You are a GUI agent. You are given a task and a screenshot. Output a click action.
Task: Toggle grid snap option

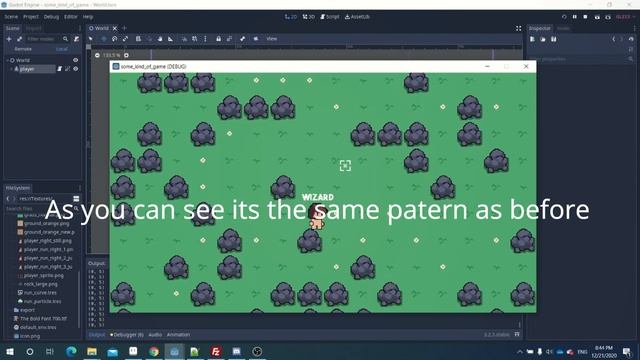[x=195, y=39]
